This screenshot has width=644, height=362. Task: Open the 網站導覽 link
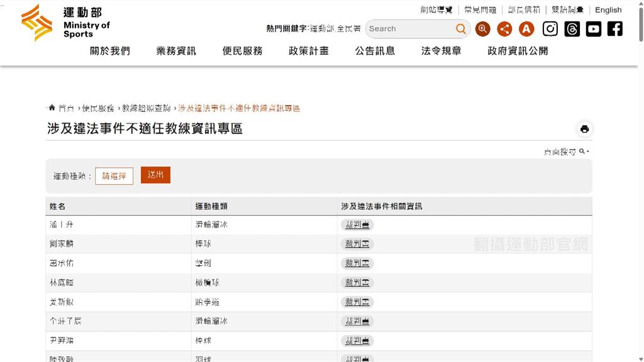pyautogui.click(x=436, y=10)
